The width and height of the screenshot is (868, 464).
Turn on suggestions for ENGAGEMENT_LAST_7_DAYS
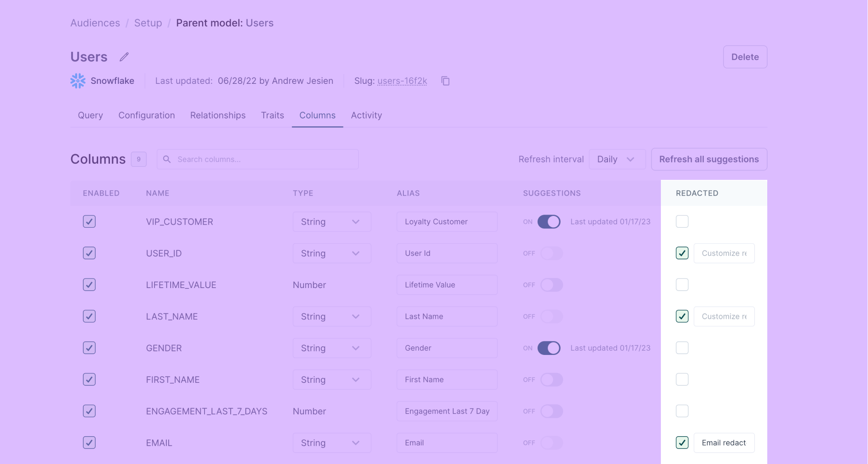[551, 411]
